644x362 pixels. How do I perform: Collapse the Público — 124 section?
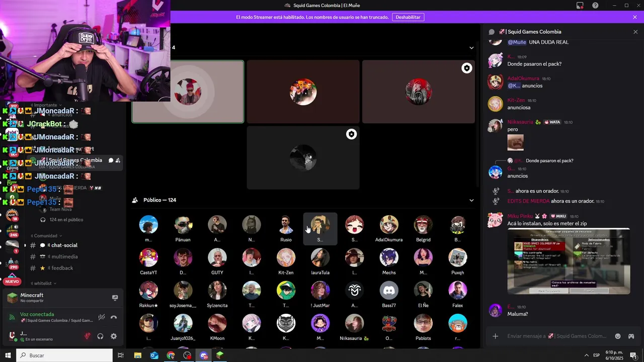click(471, 200)
